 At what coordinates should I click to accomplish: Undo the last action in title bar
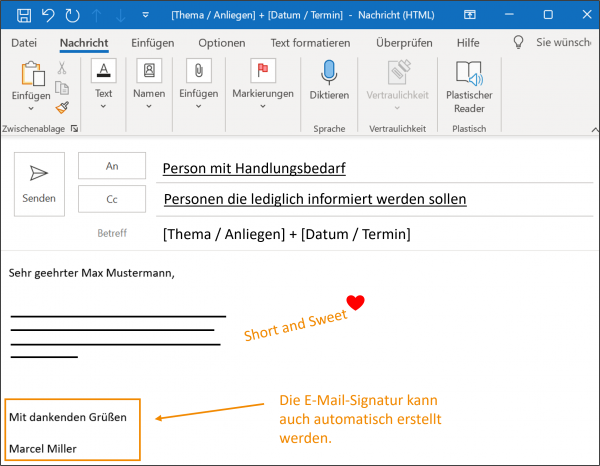(x=48, y=15)
